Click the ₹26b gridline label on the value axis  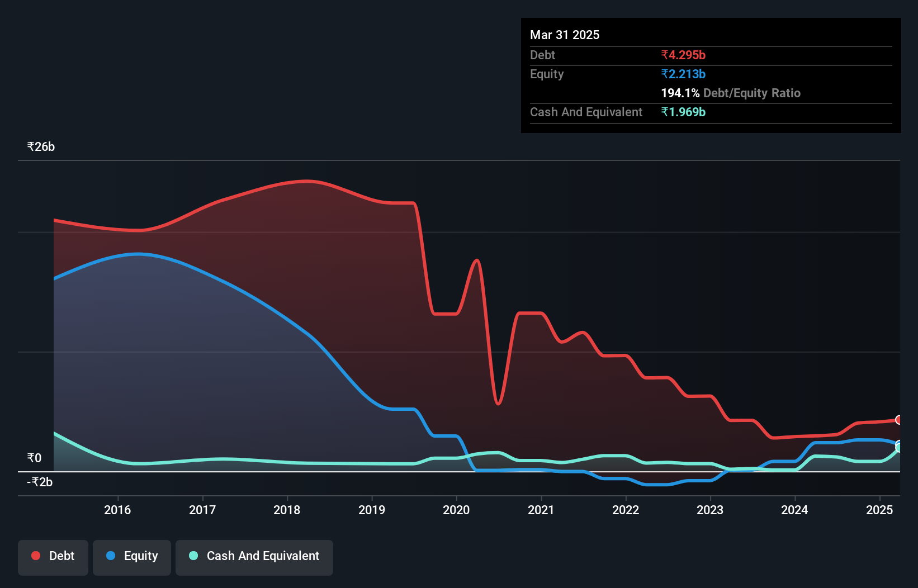(x=40, y=146)
